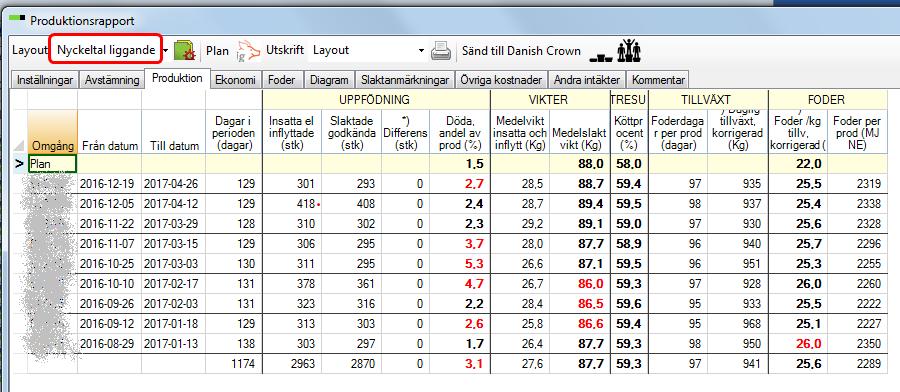Screen dimensions: 900x392
Task: Click the 968 daily growth cell
Action: click(x=738, y=323)
